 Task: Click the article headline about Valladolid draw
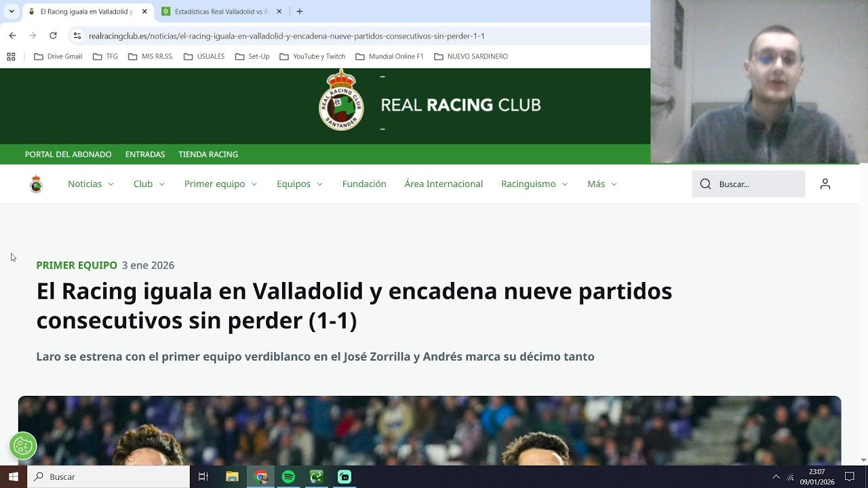coord(354,306)
